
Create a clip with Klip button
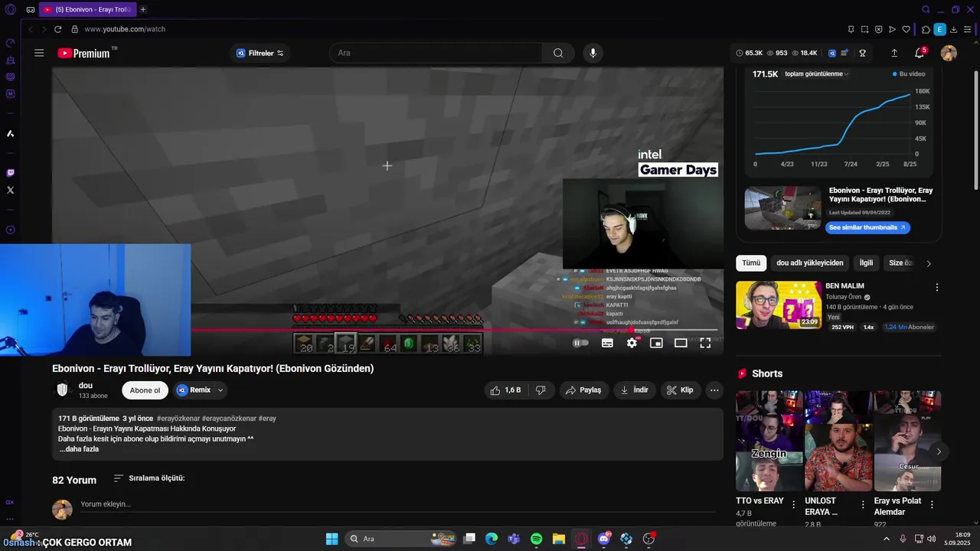point(680,390)
